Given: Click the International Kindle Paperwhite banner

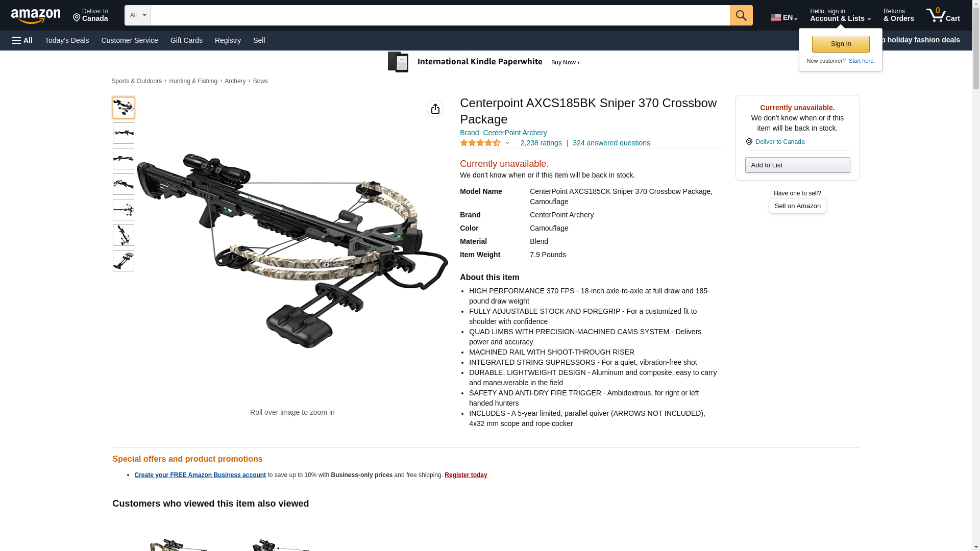Looking at the screenshot, I should 484,62.
